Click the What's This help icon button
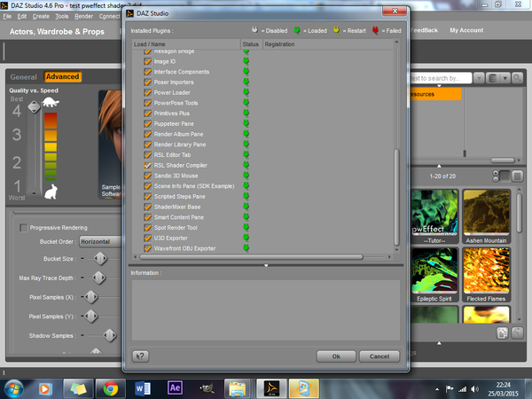 140,356
